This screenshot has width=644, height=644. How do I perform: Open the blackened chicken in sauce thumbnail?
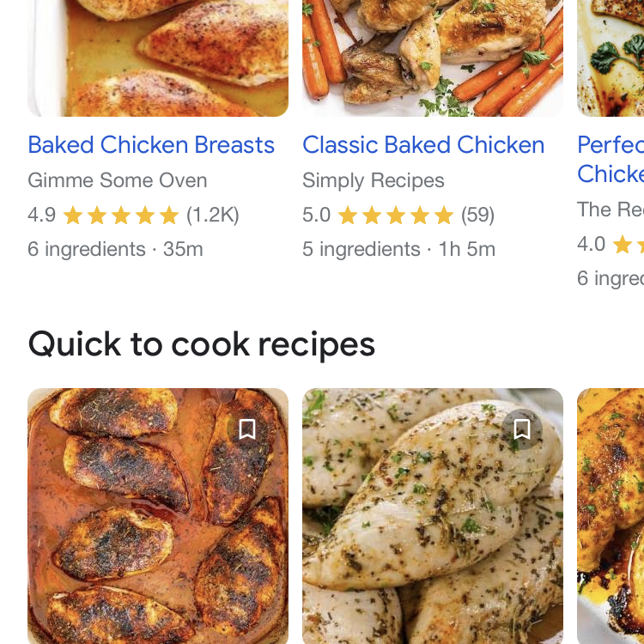click(158, 516)
